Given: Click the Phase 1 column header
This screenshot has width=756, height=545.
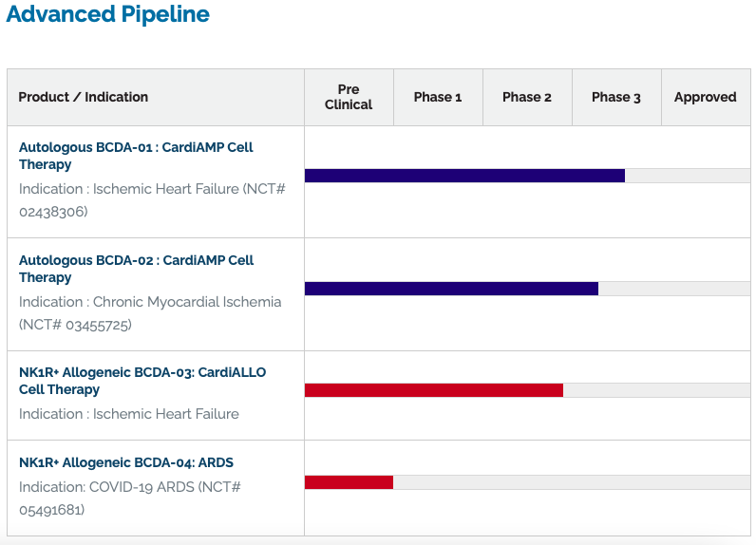Looking at the screenshot, I should click(x=438, y=97).
